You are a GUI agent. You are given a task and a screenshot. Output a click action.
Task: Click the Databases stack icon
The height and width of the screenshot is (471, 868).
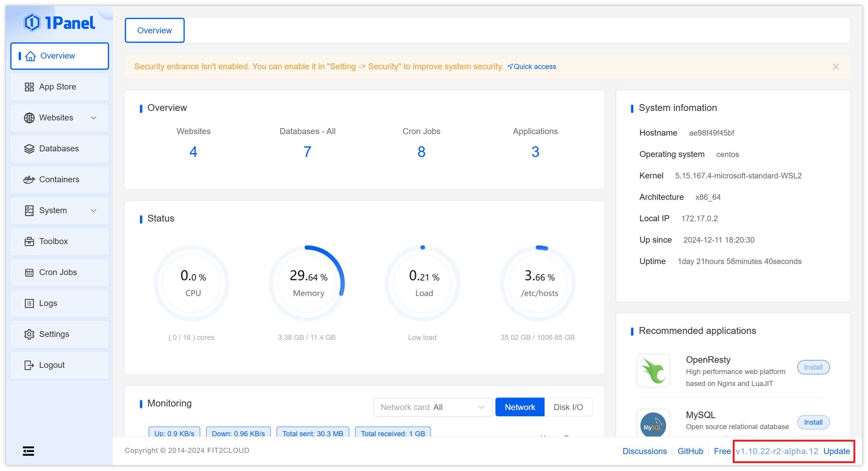[x=29, y=149]
